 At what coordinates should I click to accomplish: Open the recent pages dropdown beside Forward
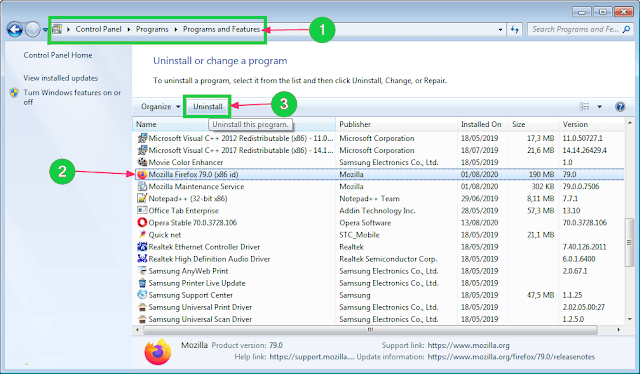pyautogui.click(x=44, y=29)
